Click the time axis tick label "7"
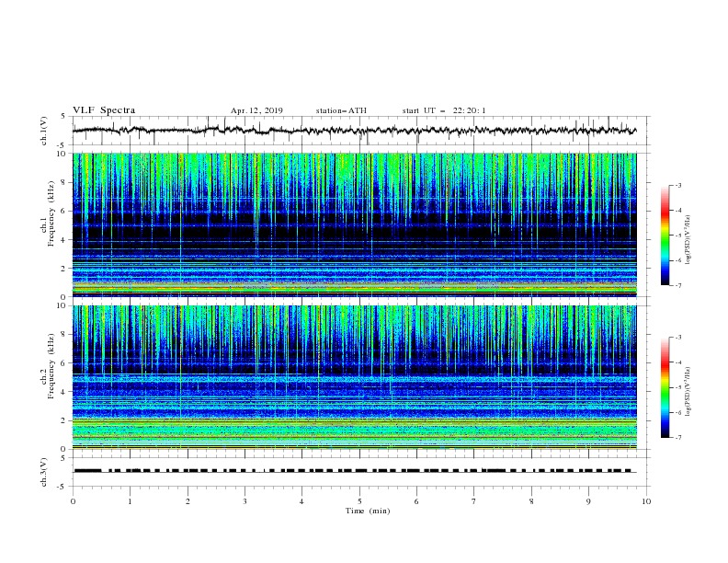The height and width of the screenshot is (563, 728). point(474,501)
